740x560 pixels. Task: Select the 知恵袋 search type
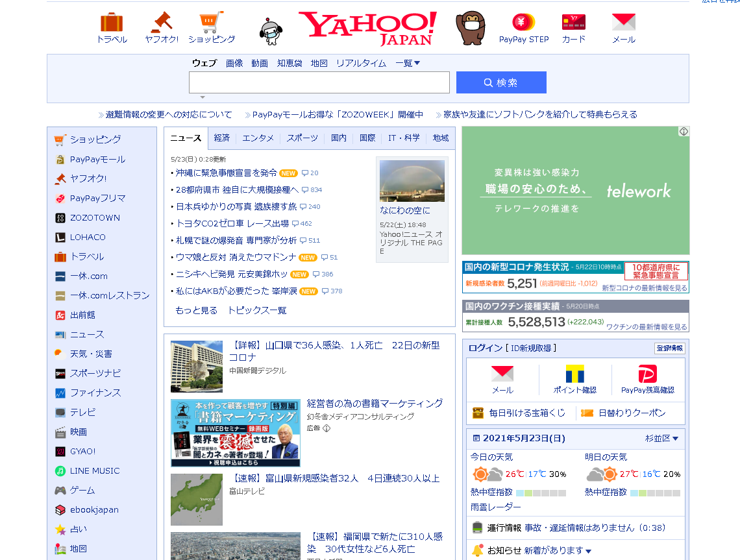290,63
